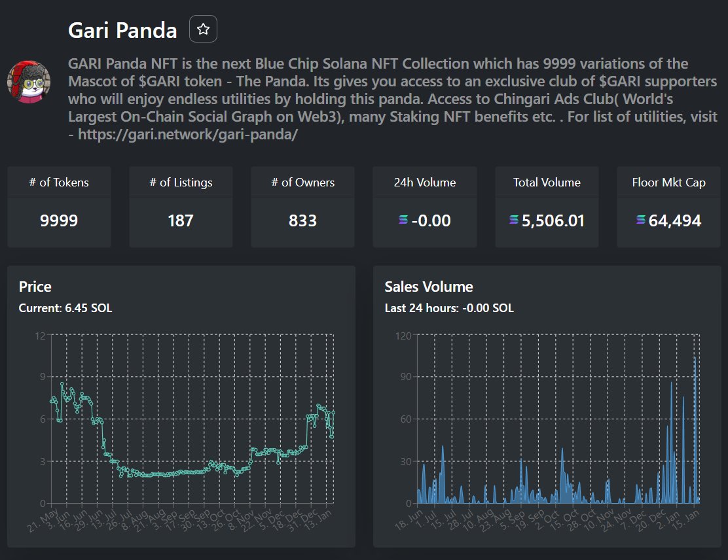Click the Price chart heading
The width and height of the screenshot is (728, 560).
pyautogui.click(x=35, y=287)
